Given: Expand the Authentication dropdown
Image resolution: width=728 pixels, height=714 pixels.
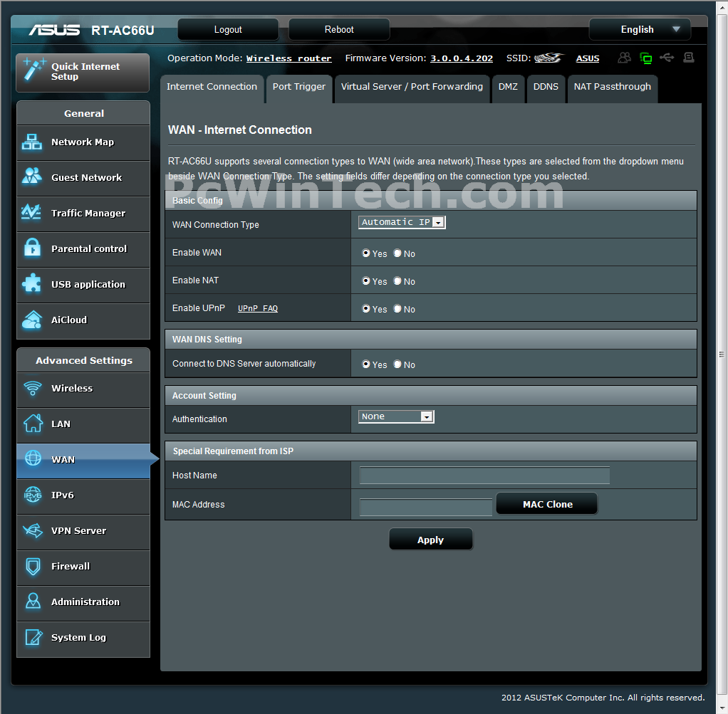Looking at the screenshot, I should click(x=396, y=416).
